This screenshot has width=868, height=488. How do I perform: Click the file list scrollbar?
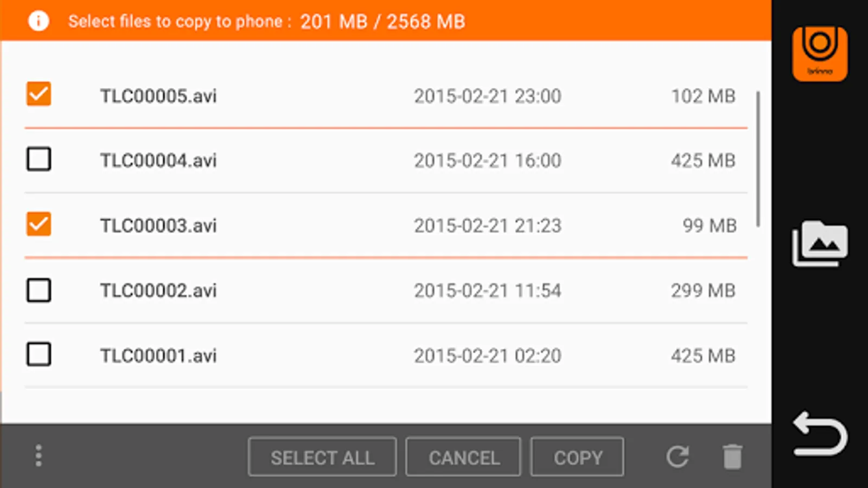click(758, 159)
